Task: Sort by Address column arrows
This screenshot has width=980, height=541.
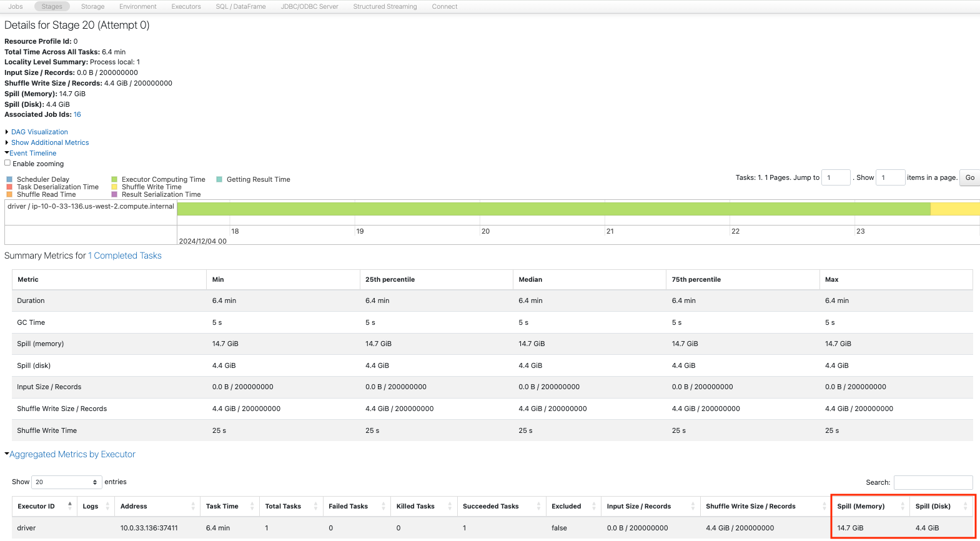Action: coord(193,506)
